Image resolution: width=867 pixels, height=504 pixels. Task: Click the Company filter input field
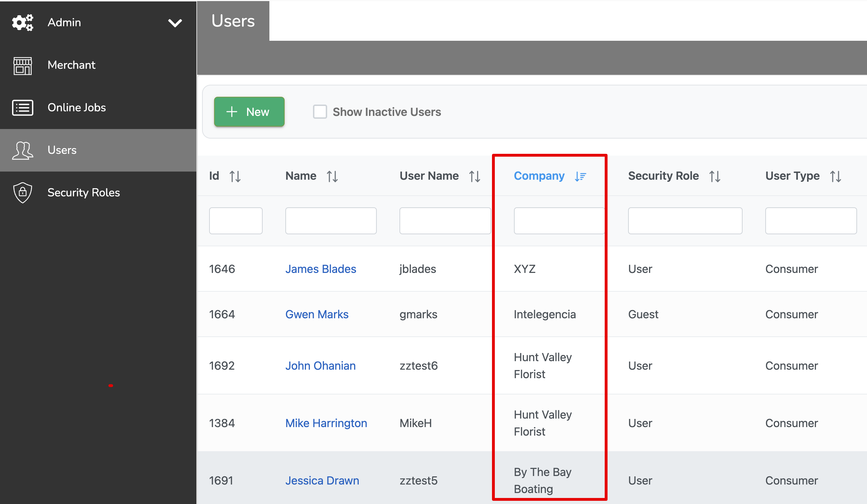559,221
